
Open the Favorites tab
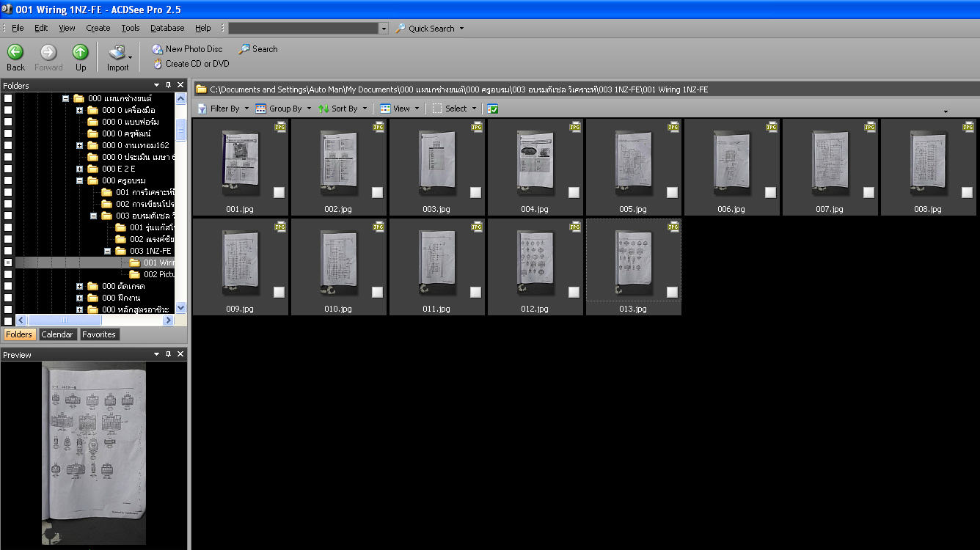99,334
